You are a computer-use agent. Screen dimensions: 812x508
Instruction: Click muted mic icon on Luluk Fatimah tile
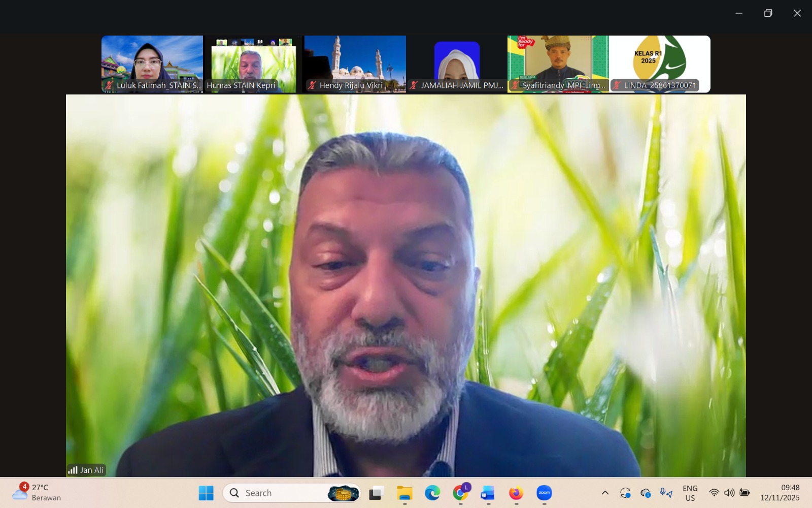pyautogui.click(x=109, y=85)
